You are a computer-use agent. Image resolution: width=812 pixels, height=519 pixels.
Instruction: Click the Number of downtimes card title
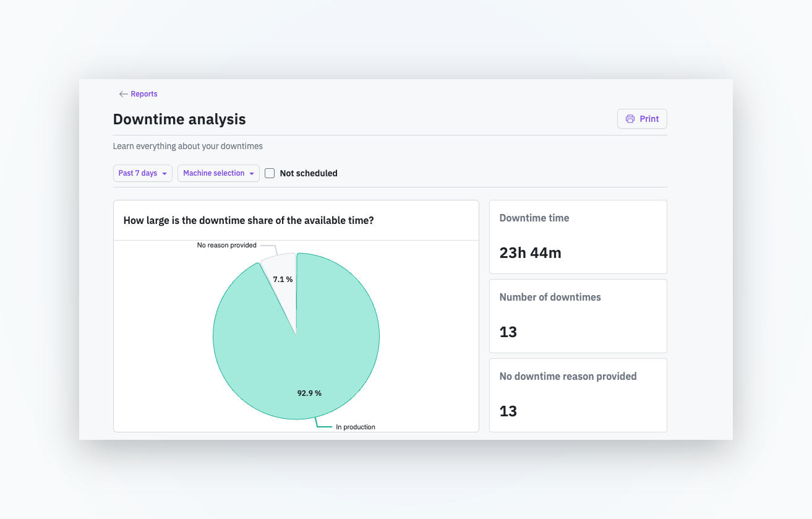[550, 297]
